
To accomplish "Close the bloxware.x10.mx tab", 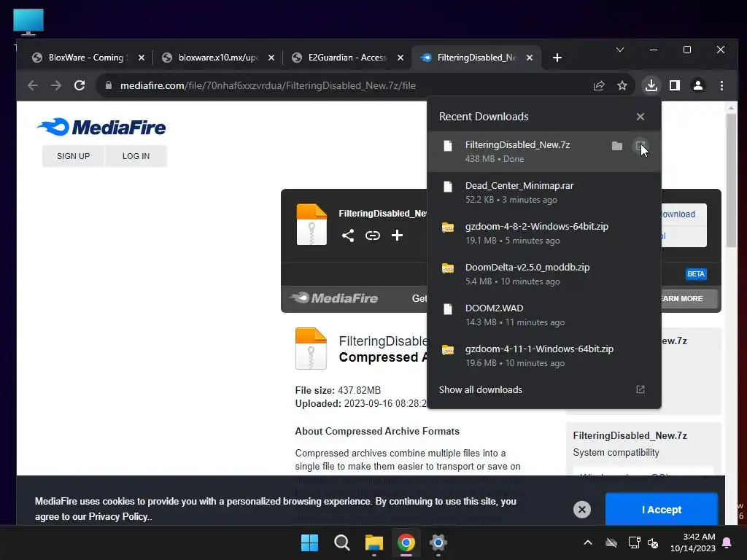I will [x=271, y=58].
